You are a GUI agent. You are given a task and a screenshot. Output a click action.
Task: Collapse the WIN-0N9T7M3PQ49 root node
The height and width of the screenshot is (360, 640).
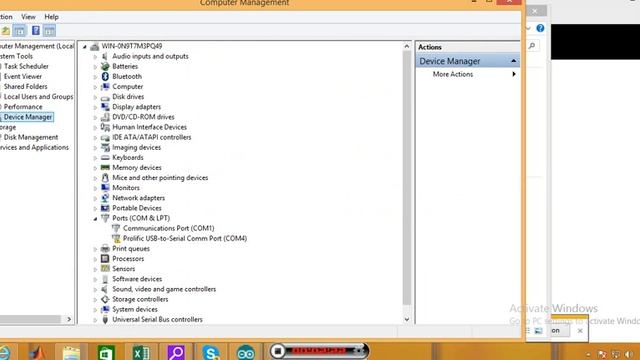pyautogui.click(x=84, y=47)
